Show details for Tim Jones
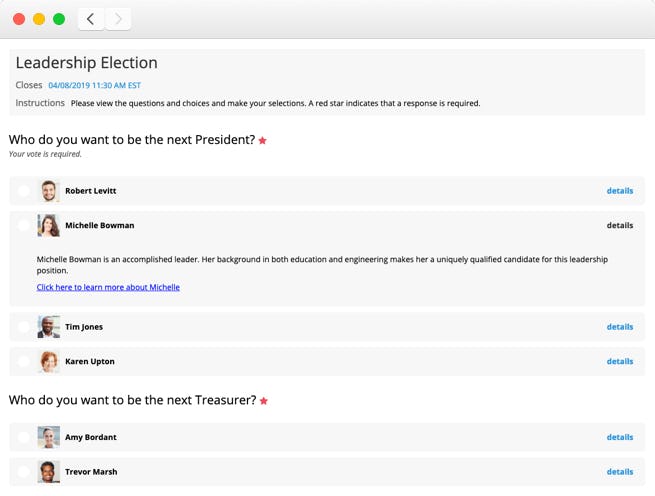This screenshot has height=496, width=655. pyautogui.click(x=619, y=327)
